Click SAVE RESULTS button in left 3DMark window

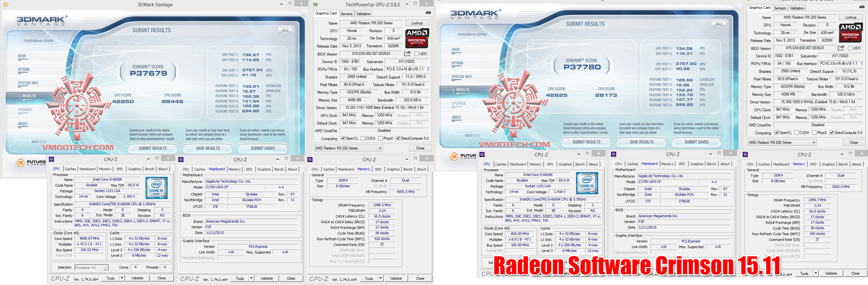tap(208, 148)
